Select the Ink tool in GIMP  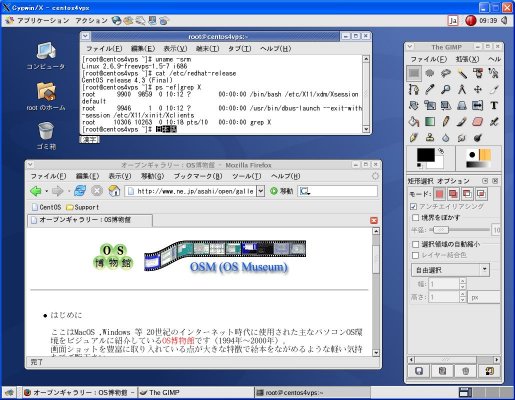coord(414,137)
